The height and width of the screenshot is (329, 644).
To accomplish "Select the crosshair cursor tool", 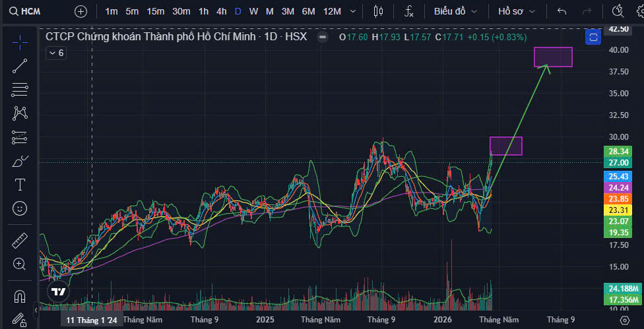I will (20, 42).
